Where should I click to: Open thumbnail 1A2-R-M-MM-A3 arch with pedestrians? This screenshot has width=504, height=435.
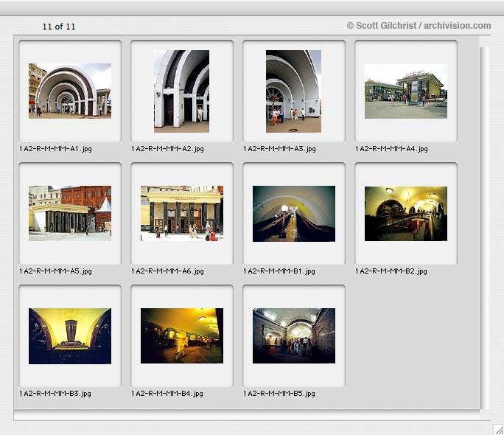coord(293,91)
